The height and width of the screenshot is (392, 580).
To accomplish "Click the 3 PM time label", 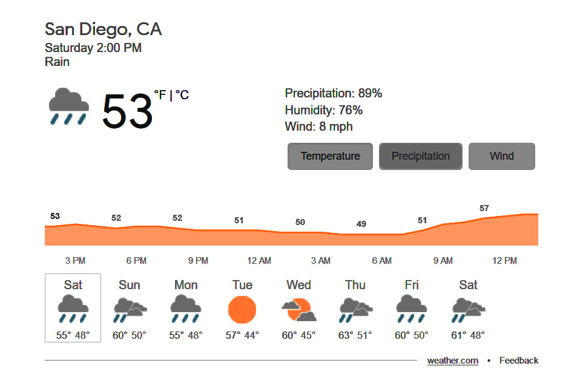I will (76, 261).
